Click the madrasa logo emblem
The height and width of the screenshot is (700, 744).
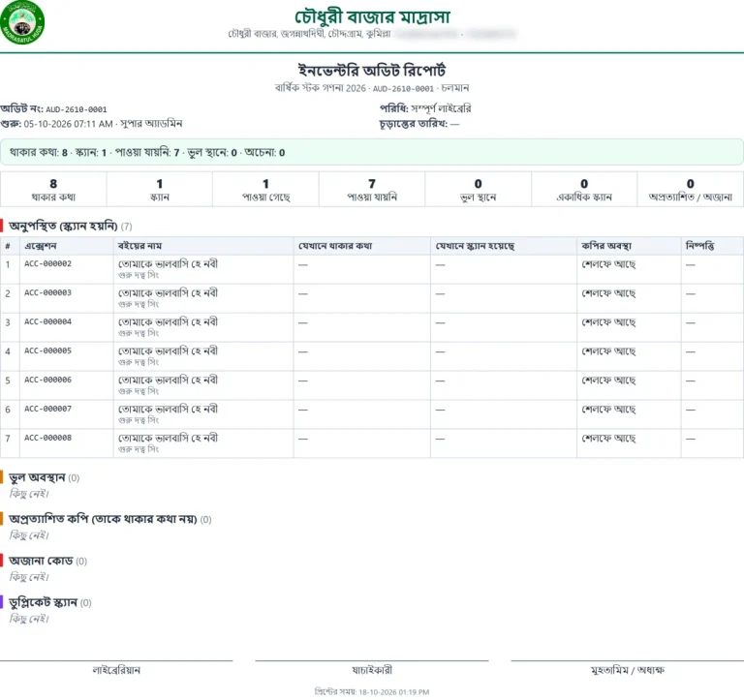(22, 22)
